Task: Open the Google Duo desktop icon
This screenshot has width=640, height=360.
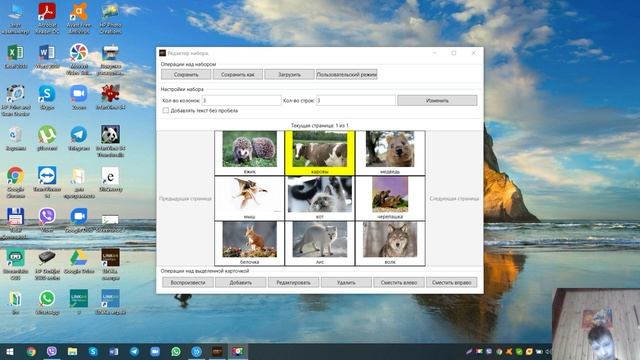Action: (x=79, y=220)
